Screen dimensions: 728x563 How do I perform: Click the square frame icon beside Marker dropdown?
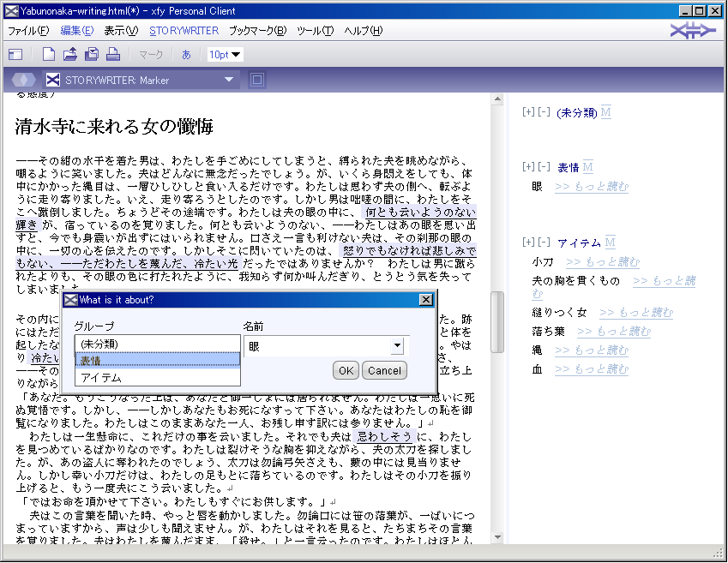coord(256,80)
